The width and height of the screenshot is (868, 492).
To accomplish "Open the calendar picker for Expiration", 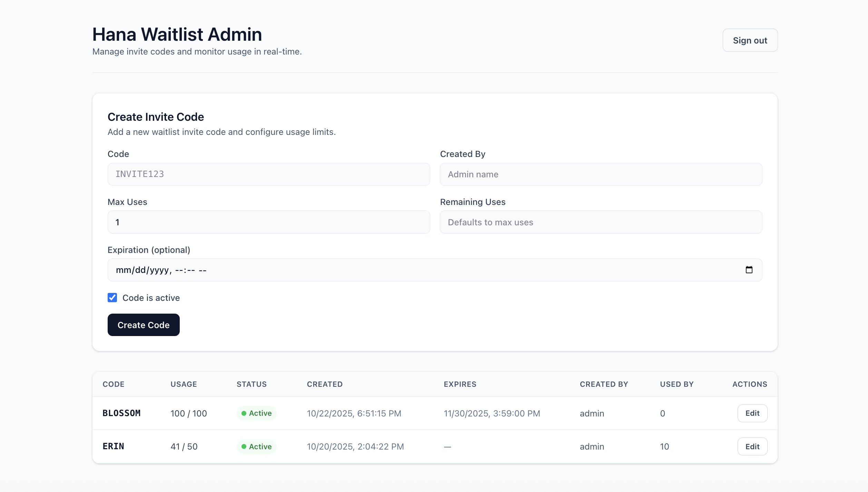I will pos(749,270).
